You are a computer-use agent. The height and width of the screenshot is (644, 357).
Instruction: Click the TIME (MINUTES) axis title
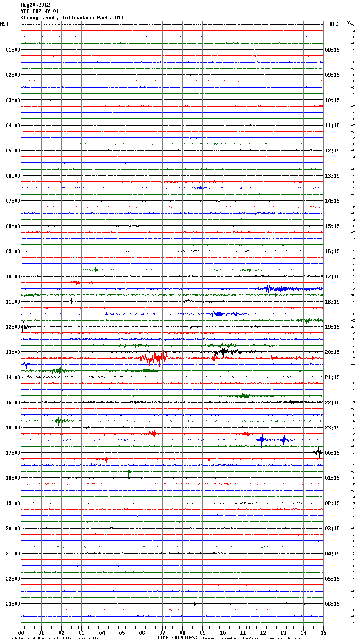pos(177,638)
